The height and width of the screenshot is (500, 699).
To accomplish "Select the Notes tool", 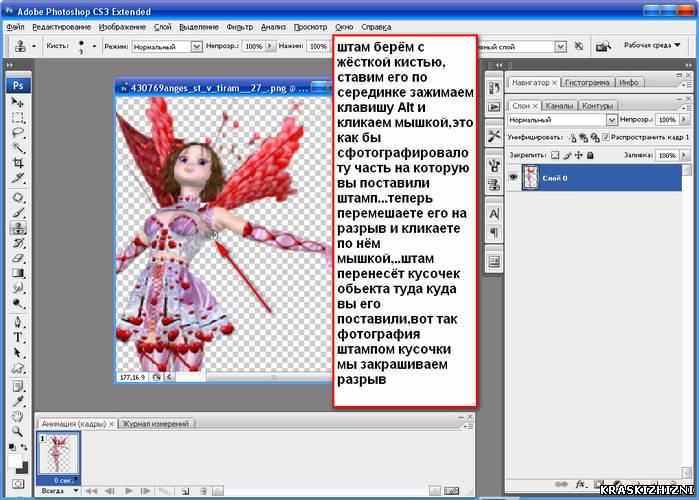I will pyautogui.click(x=18, y=386).
